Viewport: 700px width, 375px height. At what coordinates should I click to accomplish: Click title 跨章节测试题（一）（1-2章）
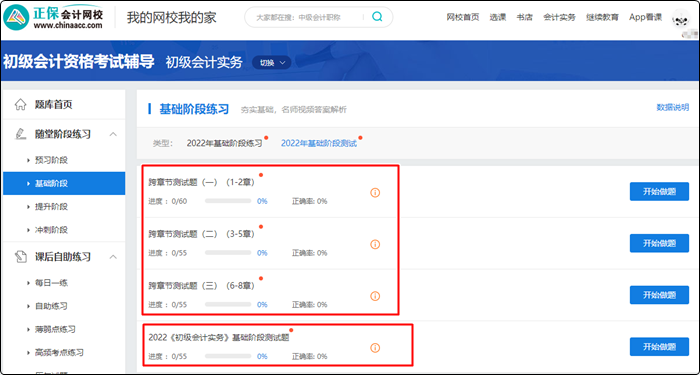[202, 182]
